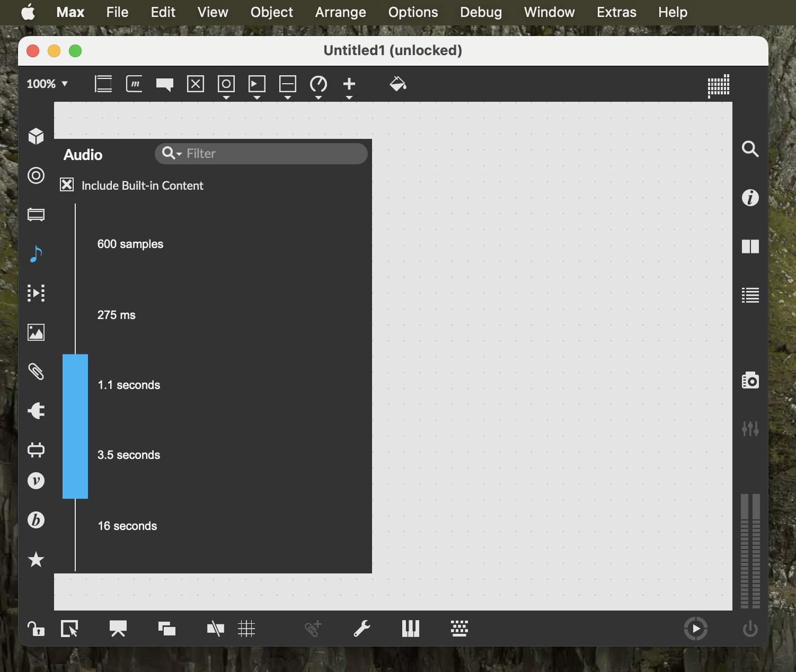Image resolution: width=796 pixels, height=672 pixels.
Task: Open the 100% zoom dropdown
Action: point(47,84)
